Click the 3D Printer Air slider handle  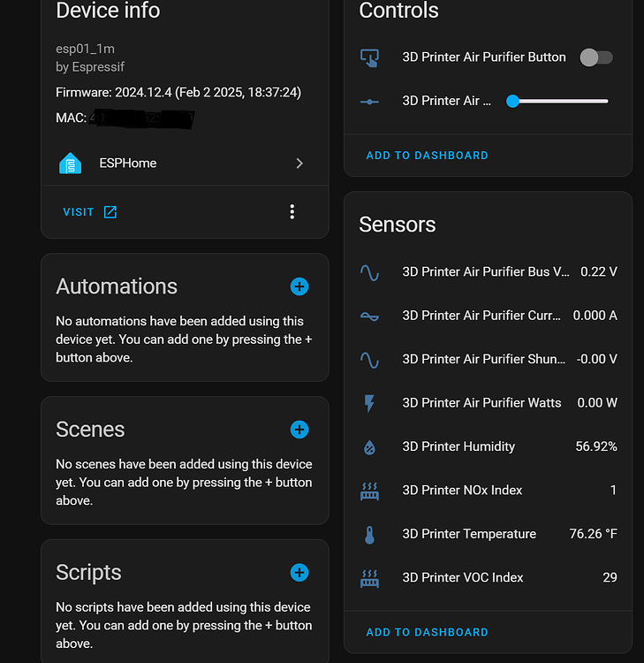point(512,101)
